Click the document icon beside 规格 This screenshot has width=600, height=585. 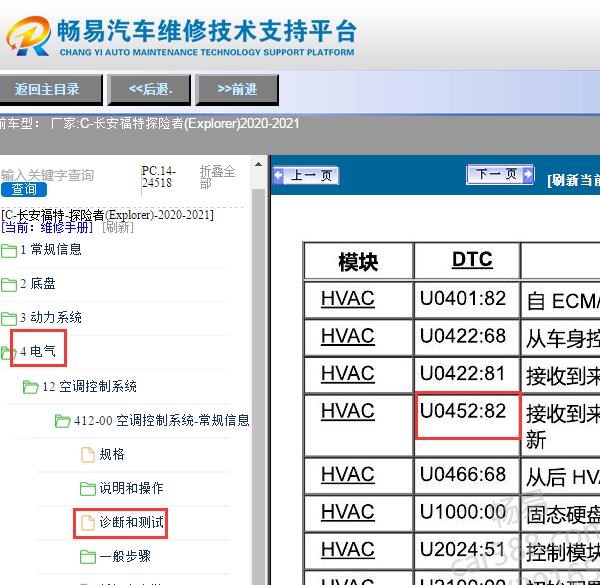88,455
